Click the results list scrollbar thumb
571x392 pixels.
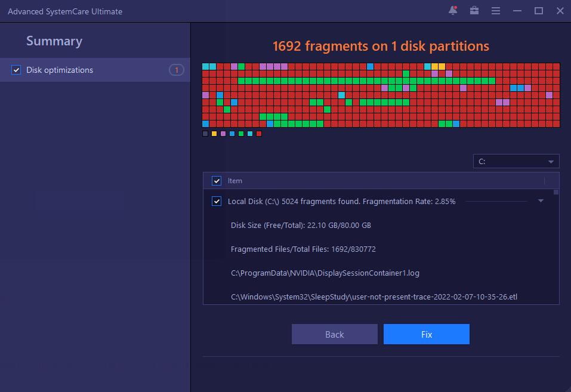[x=555, y=192]
